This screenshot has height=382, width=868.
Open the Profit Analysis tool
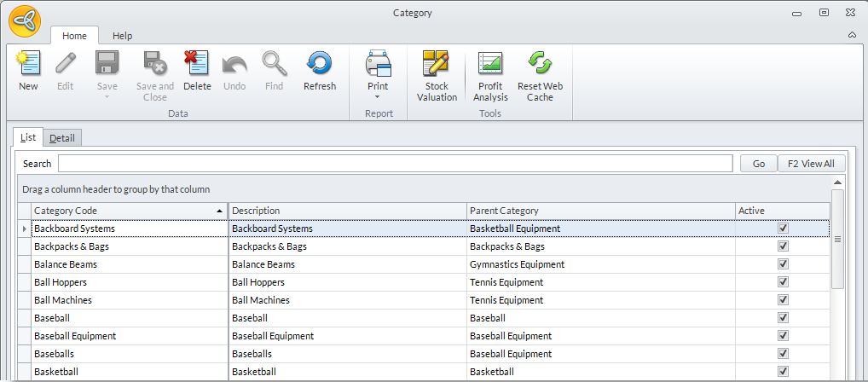(x=490, y=65)
